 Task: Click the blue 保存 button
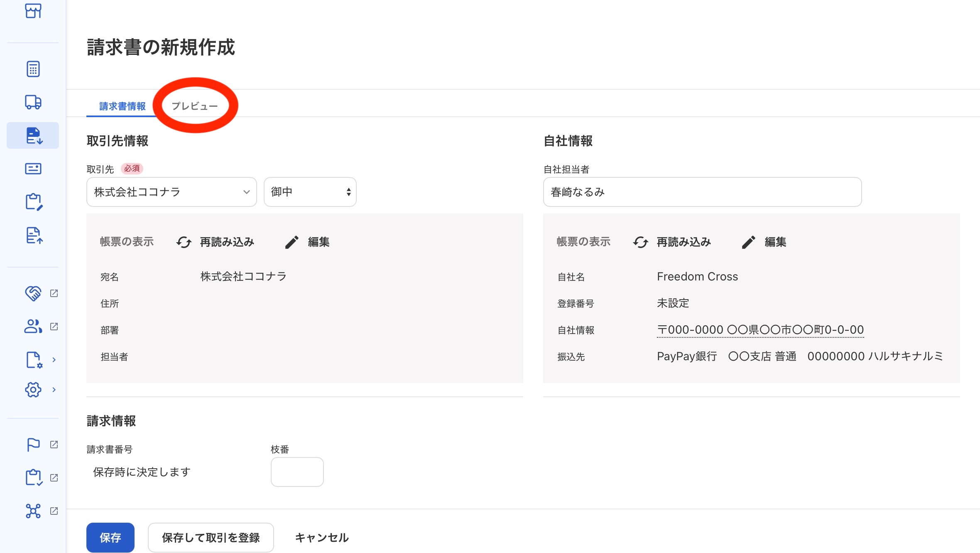tap(110, 538)
